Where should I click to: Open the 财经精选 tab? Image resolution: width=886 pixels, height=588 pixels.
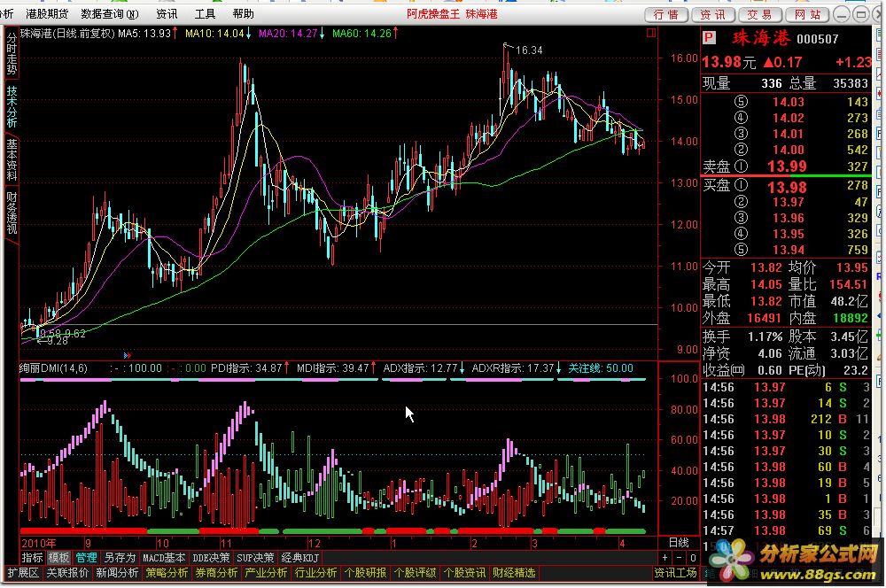(x=514, y=573)
